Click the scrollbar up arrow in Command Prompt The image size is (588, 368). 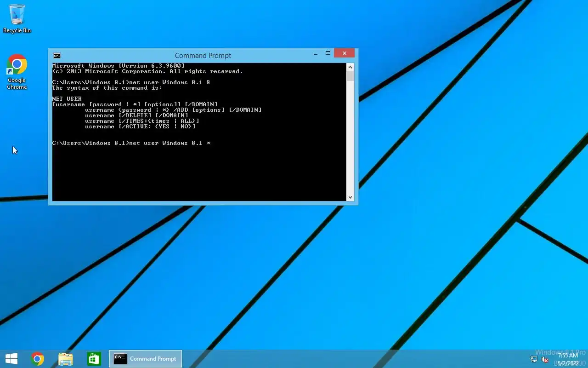point(350,67)
